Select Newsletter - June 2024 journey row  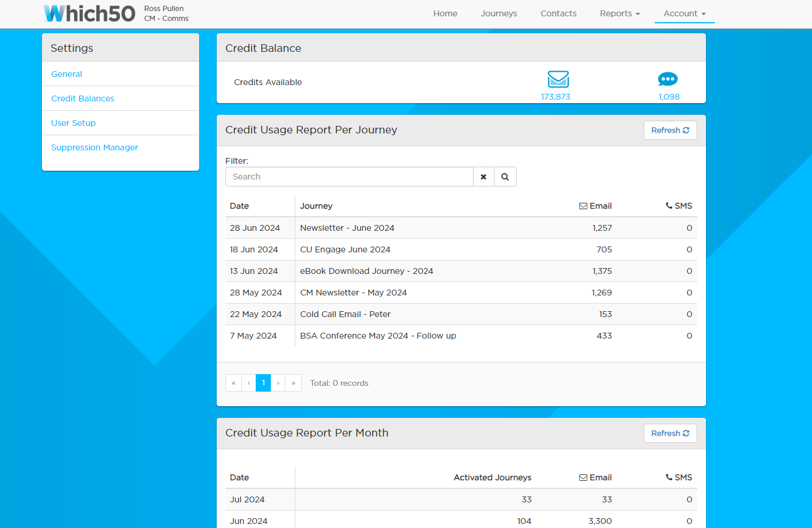(x=461, y=228)
